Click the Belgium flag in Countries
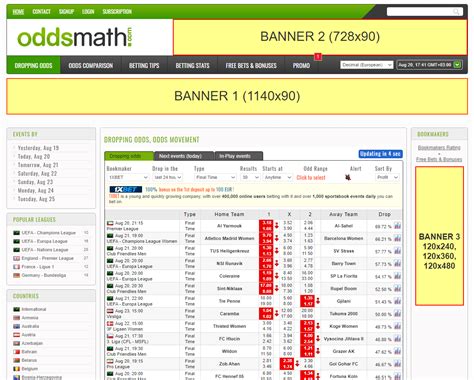 16,369
